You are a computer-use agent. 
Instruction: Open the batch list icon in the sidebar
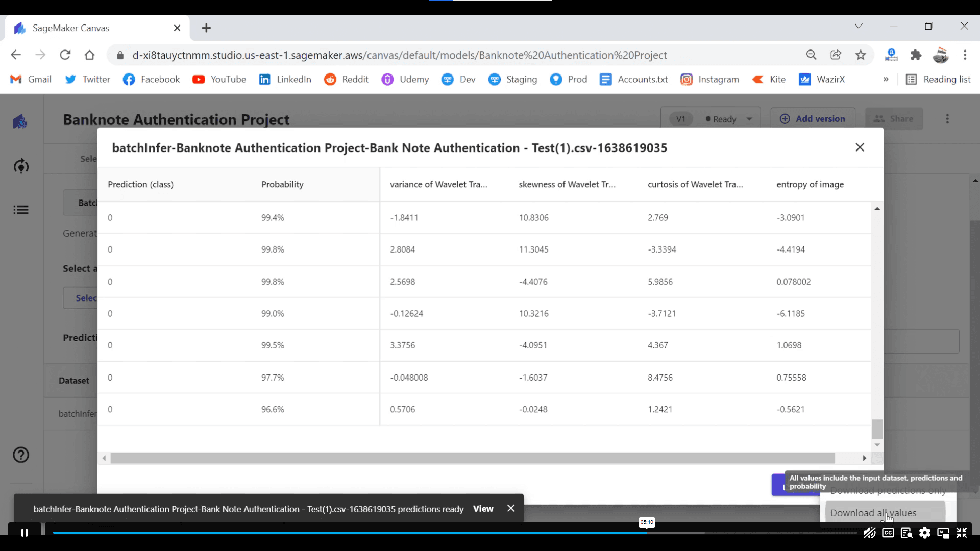pyautogui.click(x=20, y=210)
